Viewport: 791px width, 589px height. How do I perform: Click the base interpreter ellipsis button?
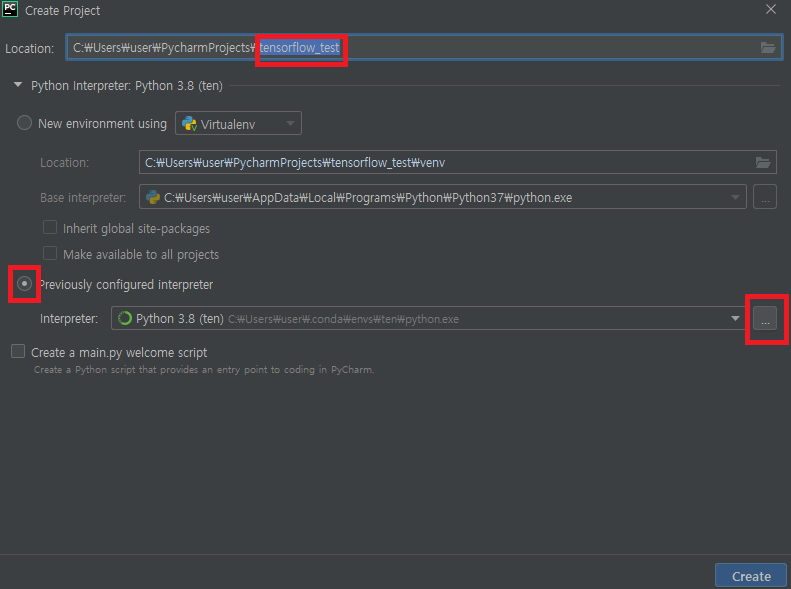click(765, 197)
